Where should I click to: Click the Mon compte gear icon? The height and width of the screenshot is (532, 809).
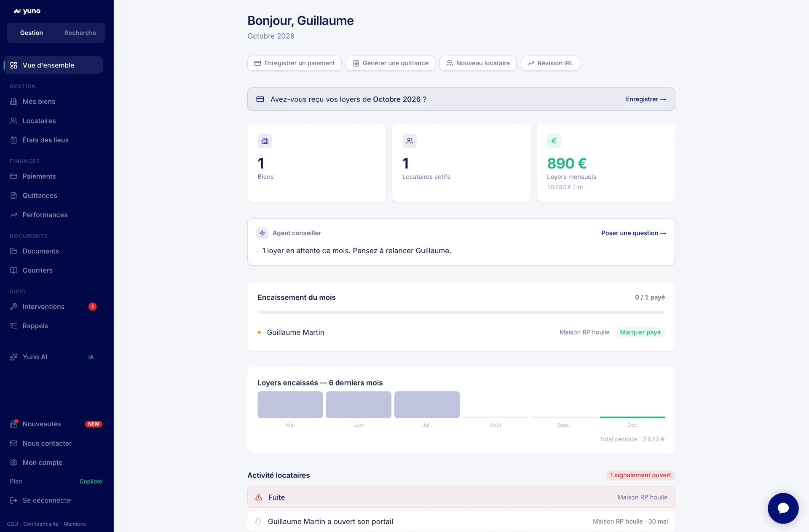13,462
